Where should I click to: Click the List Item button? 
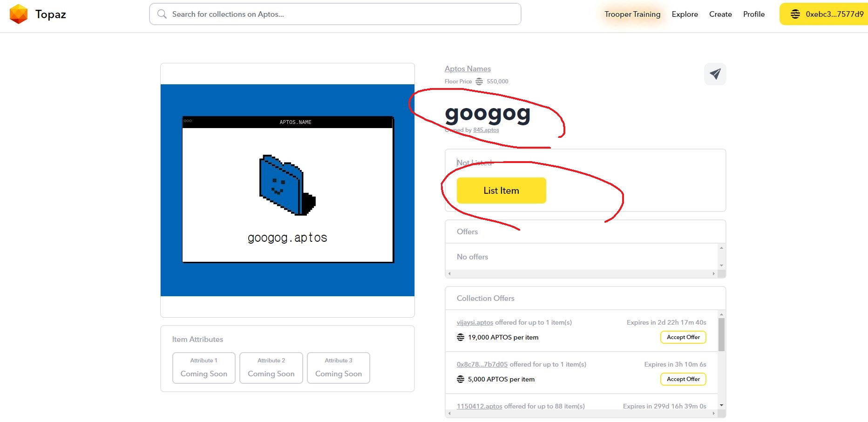(x=501, y=190)
